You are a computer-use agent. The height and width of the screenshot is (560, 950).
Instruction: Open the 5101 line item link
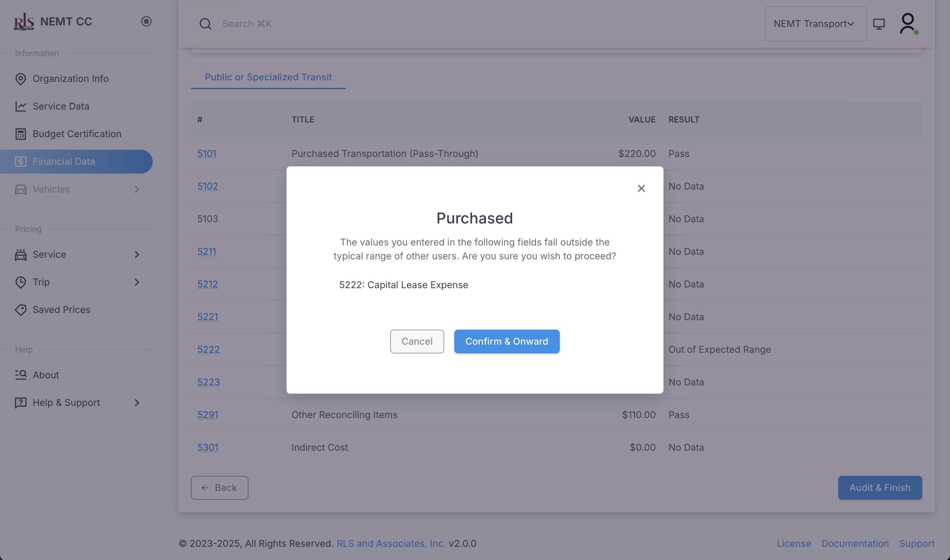pyautogui.click(x=206, y=153)
